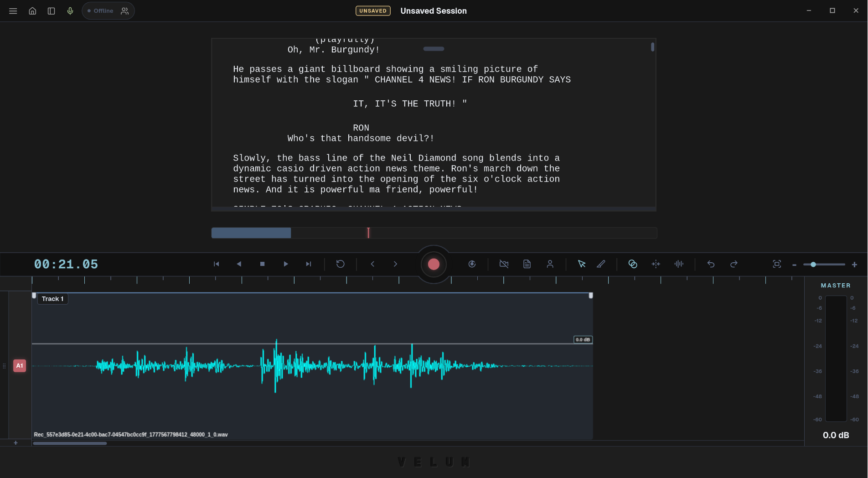Click the blue segment of the overview bar
Viewport: 868px width, 478px height.
tap(251, 233)
